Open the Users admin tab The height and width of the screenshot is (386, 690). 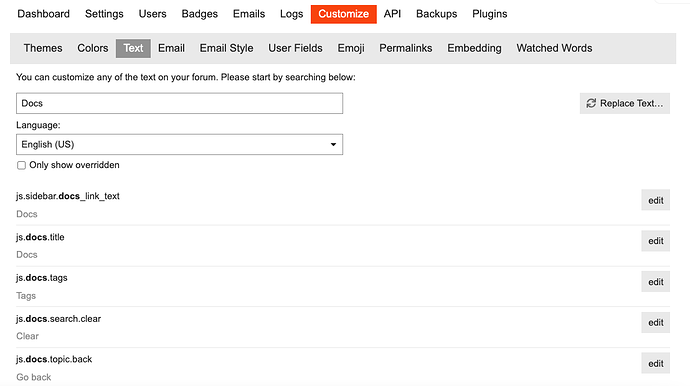click(152, 14)
